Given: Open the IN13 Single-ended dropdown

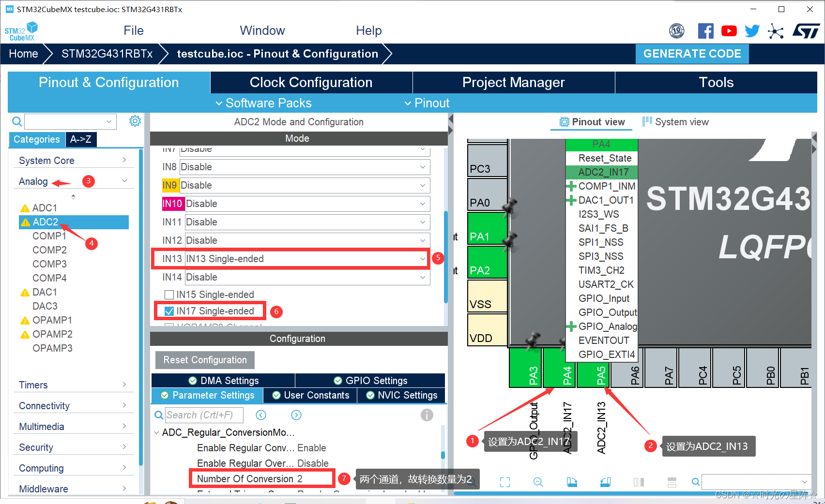Looking at the screenshot, I should (307, 259).
